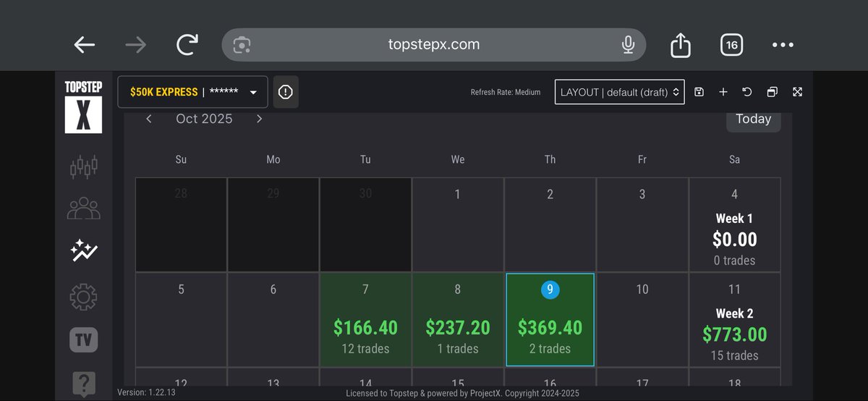Select the October 6 calendar cell

point(273,319)
